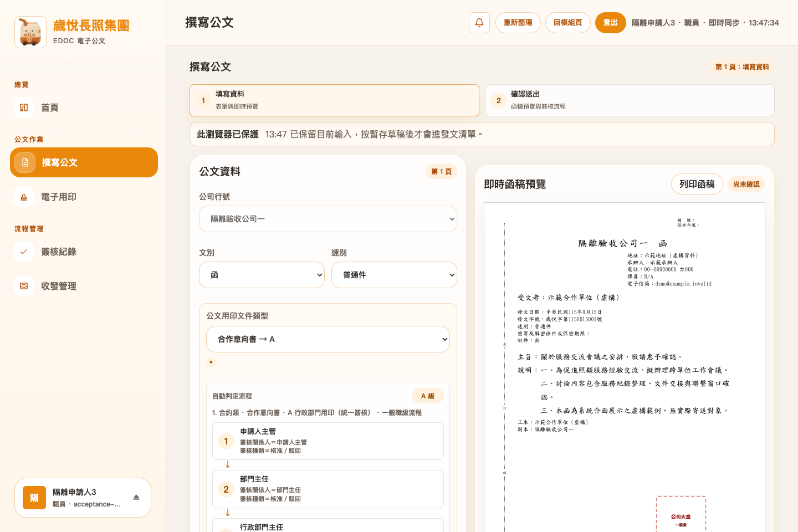Click the 歲悅長照集團 title
This screenshot has height=532, width=798.
click(91, 25)
